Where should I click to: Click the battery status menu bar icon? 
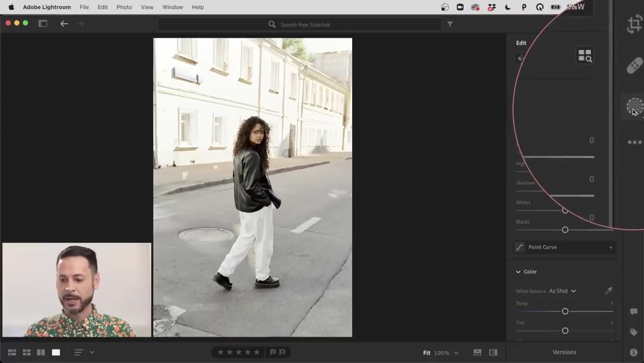555,7
